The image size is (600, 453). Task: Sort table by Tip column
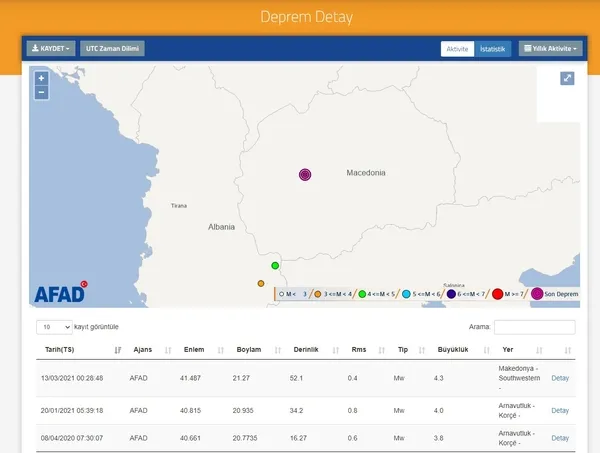[x=403, y=350]
